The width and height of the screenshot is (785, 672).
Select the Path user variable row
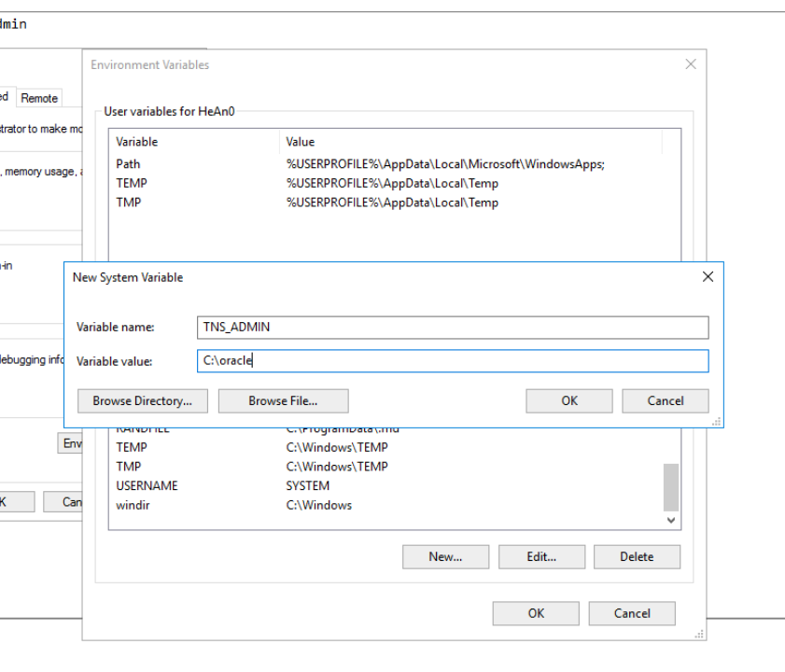pyautogui.click(x=129, y=164)
